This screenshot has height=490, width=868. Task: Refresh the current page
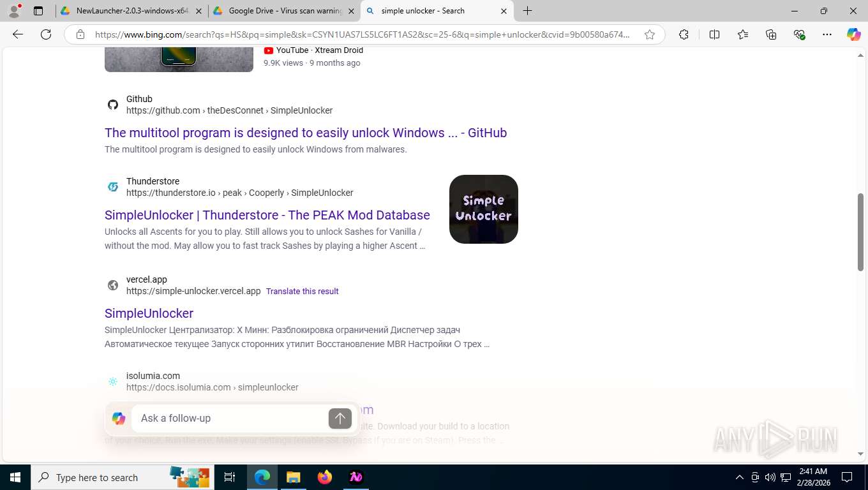point(46,34)
